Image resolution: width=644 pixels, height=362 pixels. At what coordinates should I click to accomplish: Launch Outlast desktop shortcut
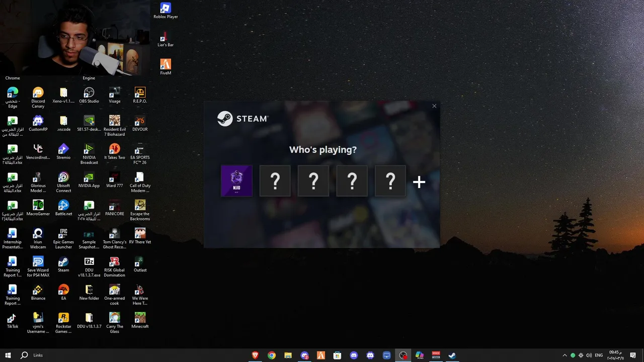point(140,264)
